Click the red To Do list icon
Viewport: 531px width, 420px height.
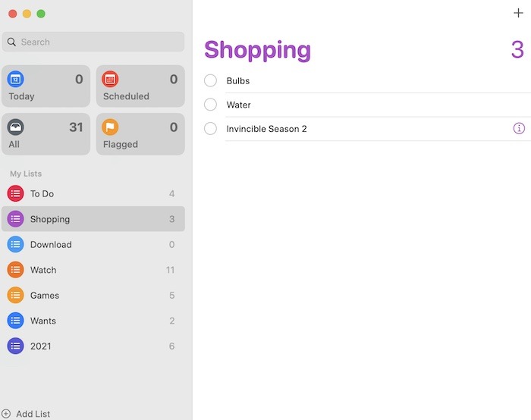click(15, 193)
